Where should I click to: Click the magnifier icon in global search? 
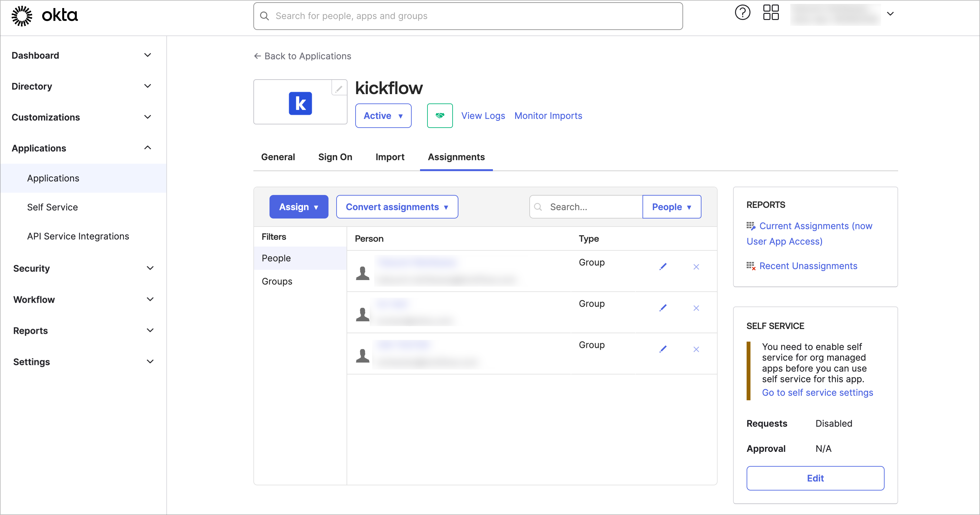pos(264,16)
